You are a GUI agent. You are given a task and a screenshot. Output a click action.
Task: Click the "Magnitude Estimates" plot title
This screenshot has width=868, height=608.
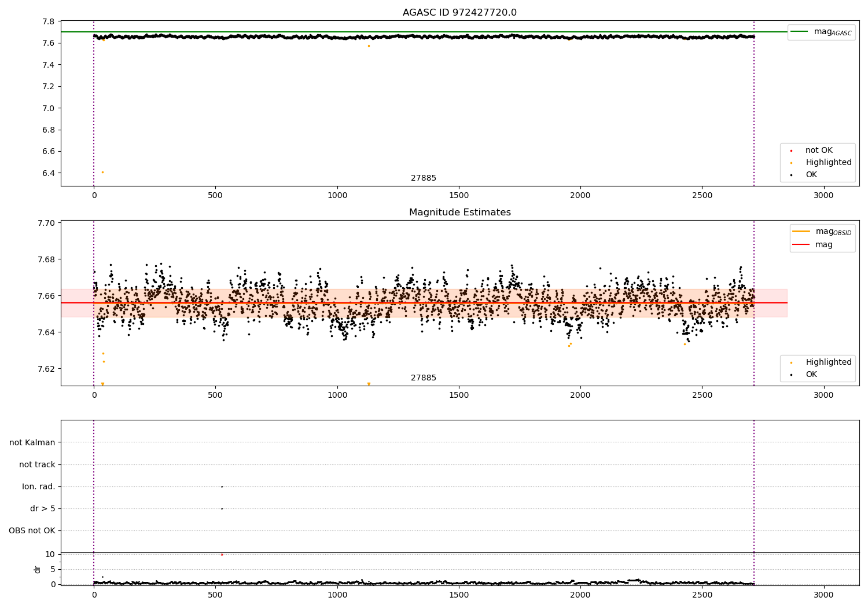(459, 213)
